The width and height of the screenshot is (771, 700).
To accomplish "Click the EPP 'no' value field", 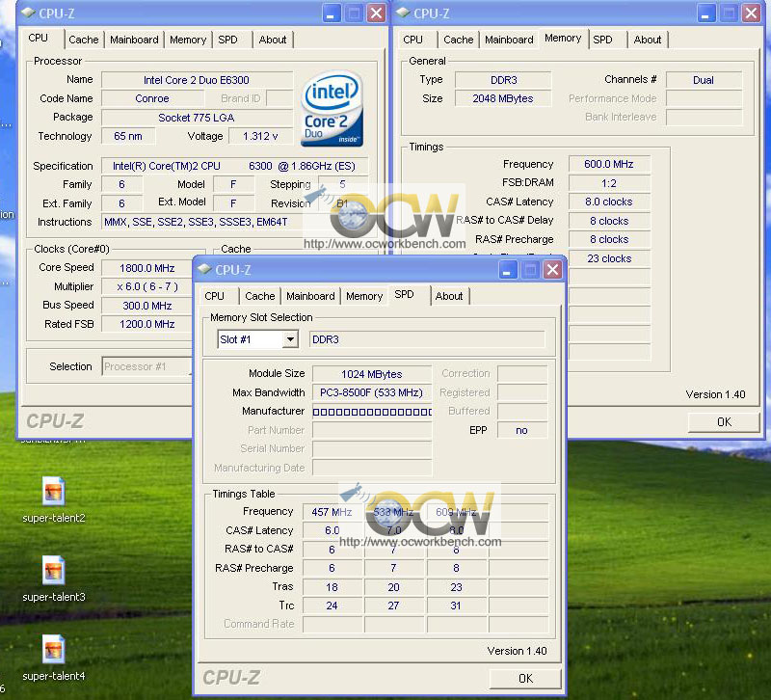I will (x=521, y=430).
